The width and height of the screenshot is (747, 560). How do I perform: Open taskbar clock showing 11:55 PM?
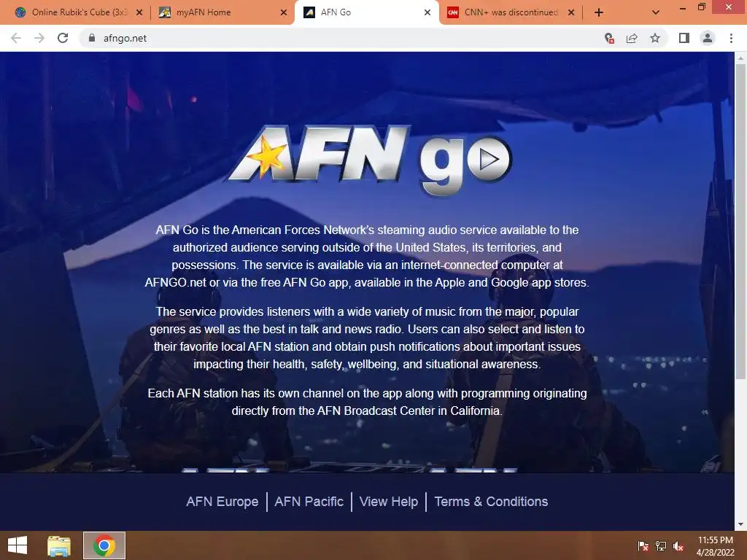tap(716, 546)
